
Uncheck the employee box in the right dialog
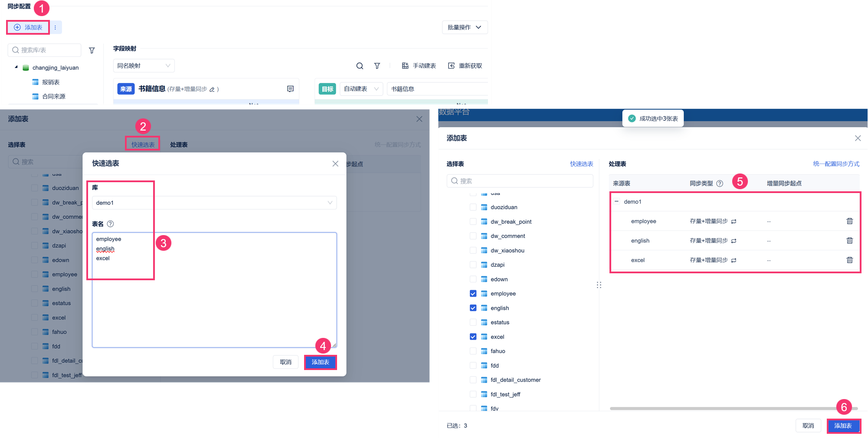point(473,294)
